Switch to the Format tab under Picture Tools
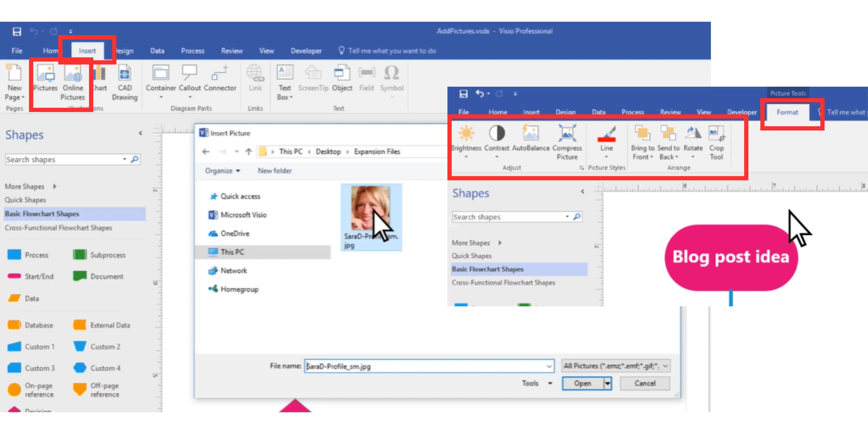This screenshot has height=434, width=868. pos(787,112)
